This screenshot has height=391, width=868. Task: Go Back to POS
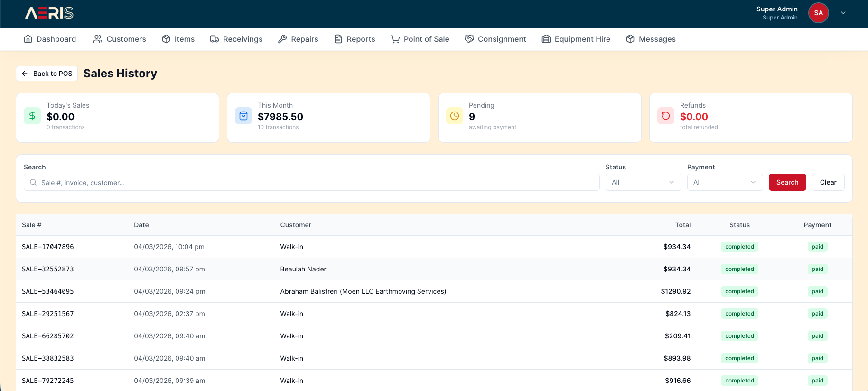[47, 74]
